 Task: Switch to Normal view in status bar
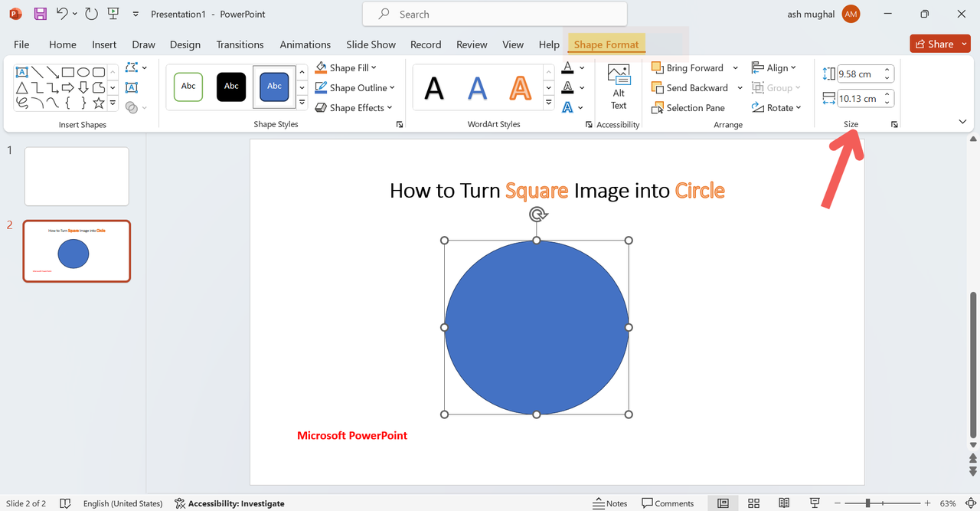pyautogui.click(x=723, y=503)
